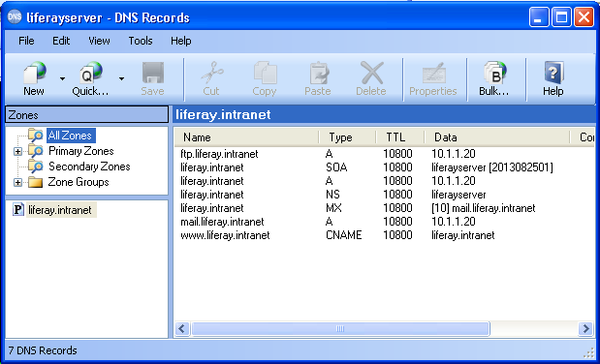Select the NS record liferayserver

click(385, 195)
